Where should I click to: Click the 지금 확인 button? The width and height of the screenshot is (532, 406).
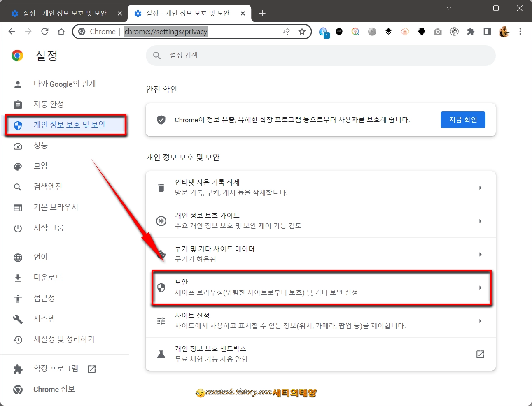coord(463,119)
